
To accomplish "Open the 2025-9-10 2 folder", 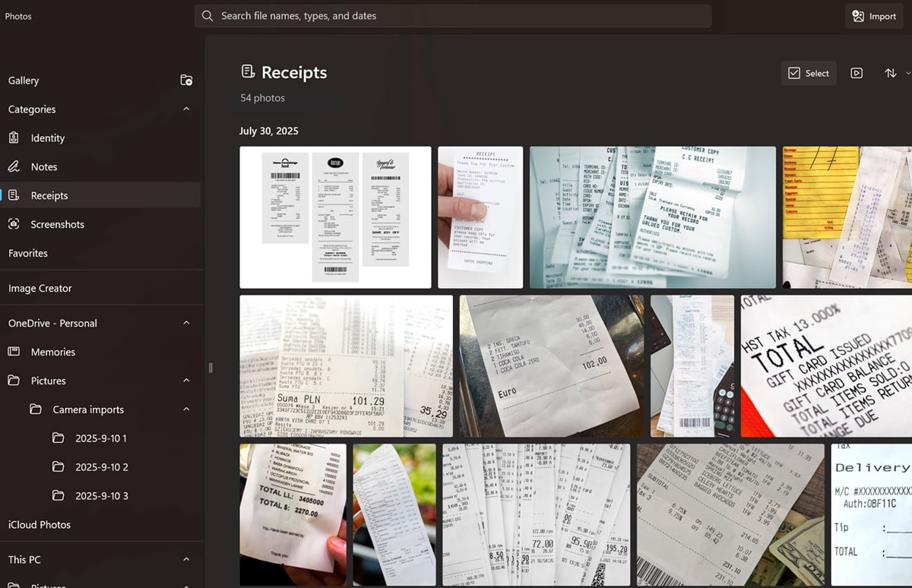I will (x=101, y=467).
